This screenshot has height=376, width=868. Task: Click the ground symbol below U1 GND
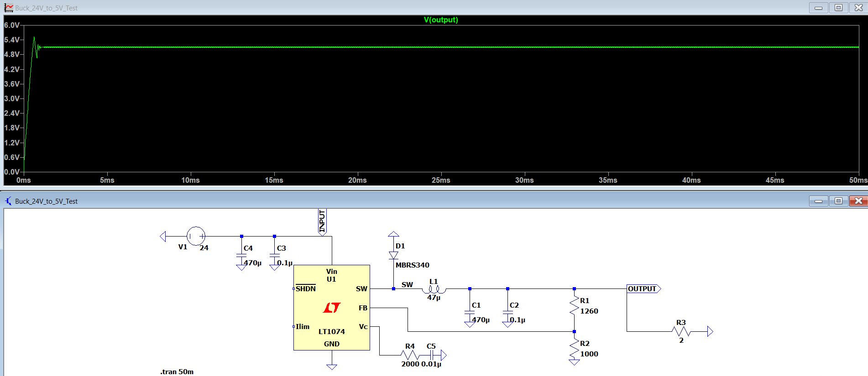click(332, 366)
